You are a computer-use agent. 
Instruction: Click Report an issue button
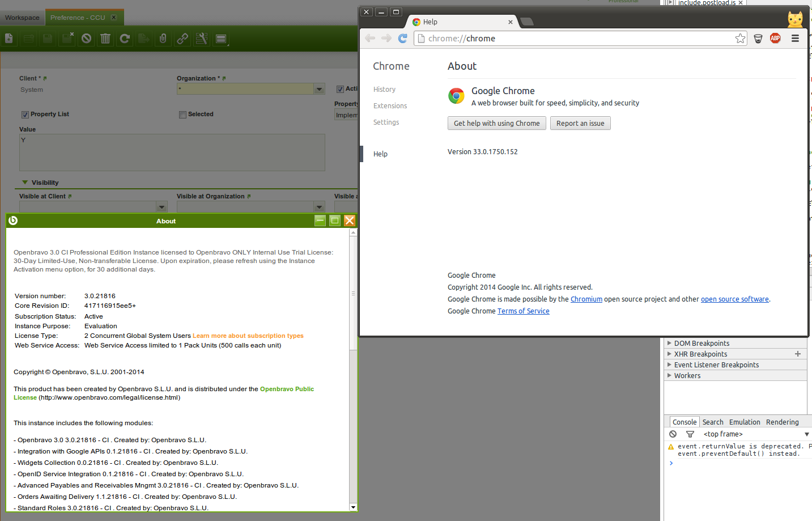[580, 123]
